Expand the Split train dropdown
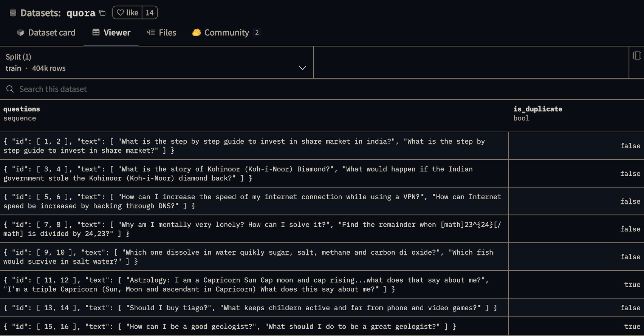This screenshot has width=644, height=336. 156,62
